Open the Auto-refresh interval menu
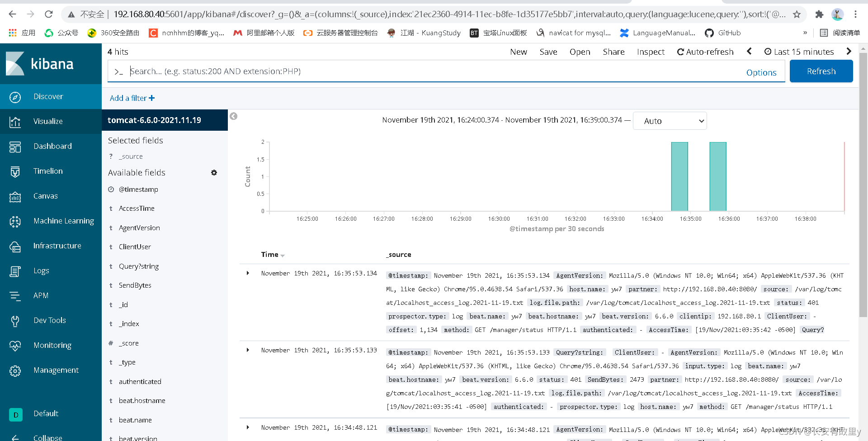 point(705,52)
